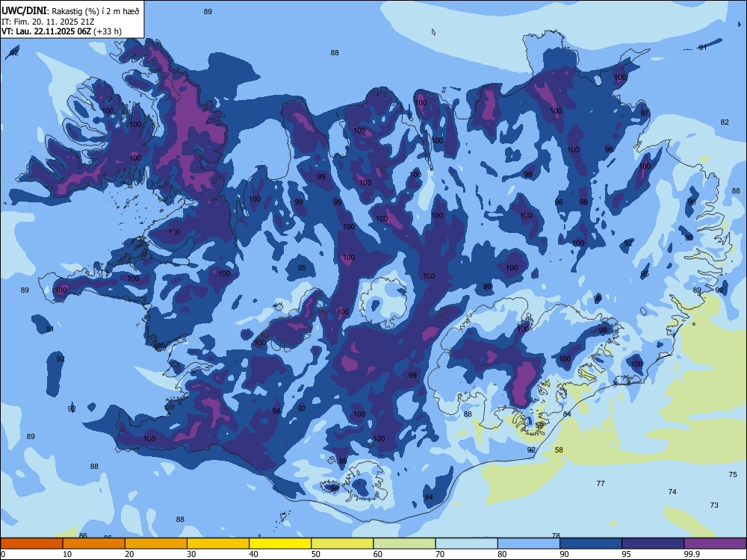
Task: Click the legend tick label '60'
Action: [378, 554]
